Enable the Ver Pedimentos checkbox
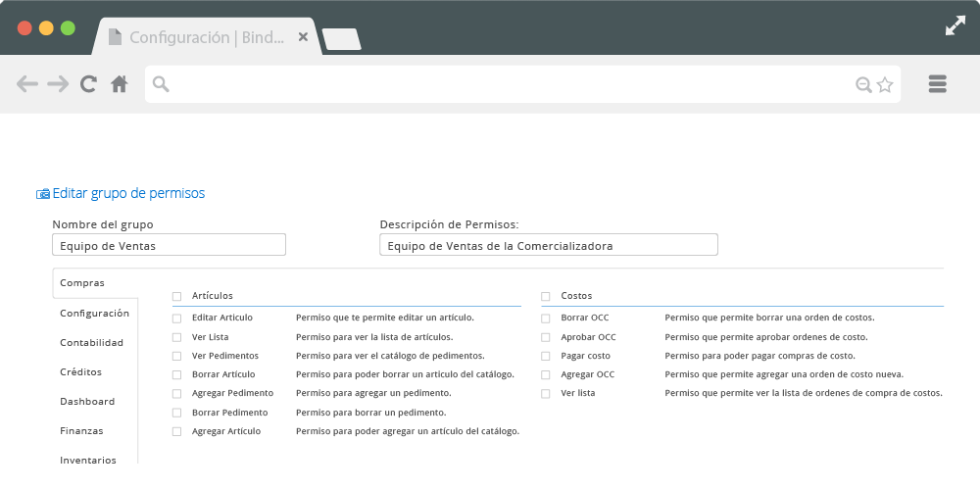The height and width of the screenshot is (490, 980). pos(176,357)
